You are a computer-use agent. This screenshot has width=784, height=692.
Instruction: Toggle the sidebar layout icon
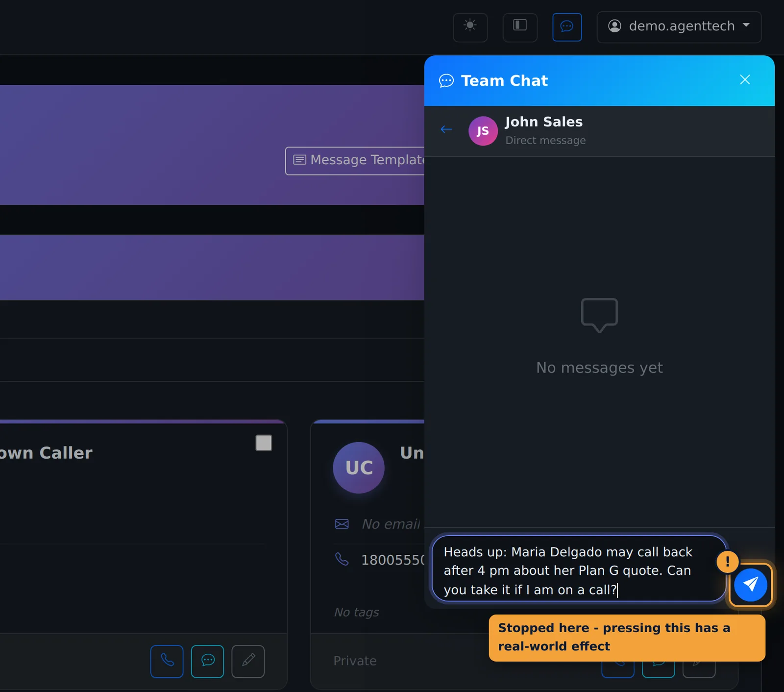pyautogui.click(x=520, y=27)
